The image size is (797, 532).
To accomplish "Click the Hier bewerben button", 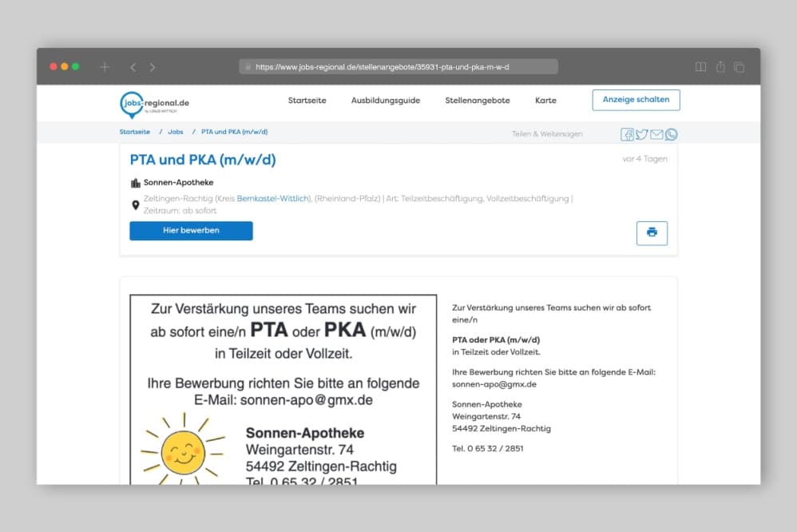I will click(191, 230).
